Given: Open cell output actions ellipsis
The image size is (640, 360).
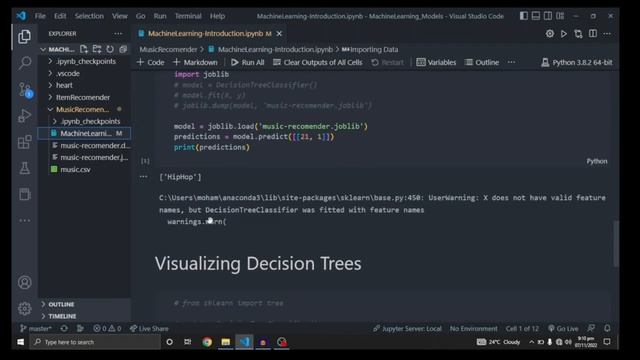Looking at the screenshot, I should (143, 177).
